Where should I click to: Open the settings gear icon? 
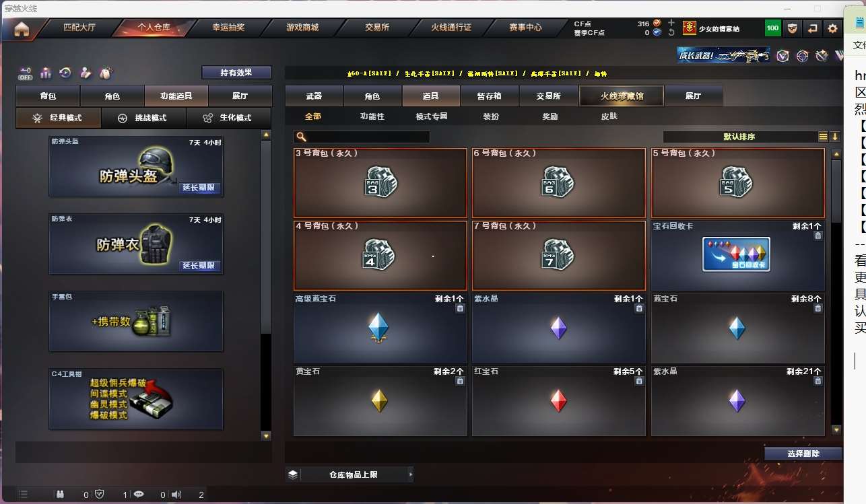tap(832, 28)
